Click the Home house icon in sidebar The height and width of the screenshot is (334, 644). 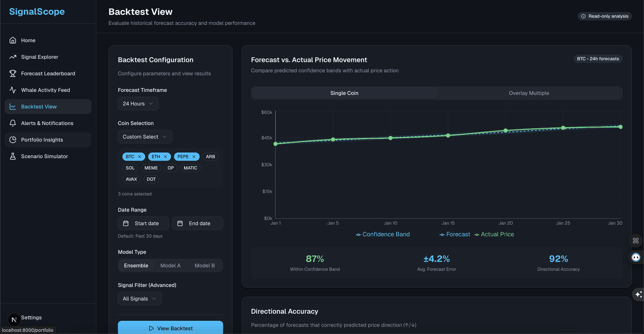point(13,40)
